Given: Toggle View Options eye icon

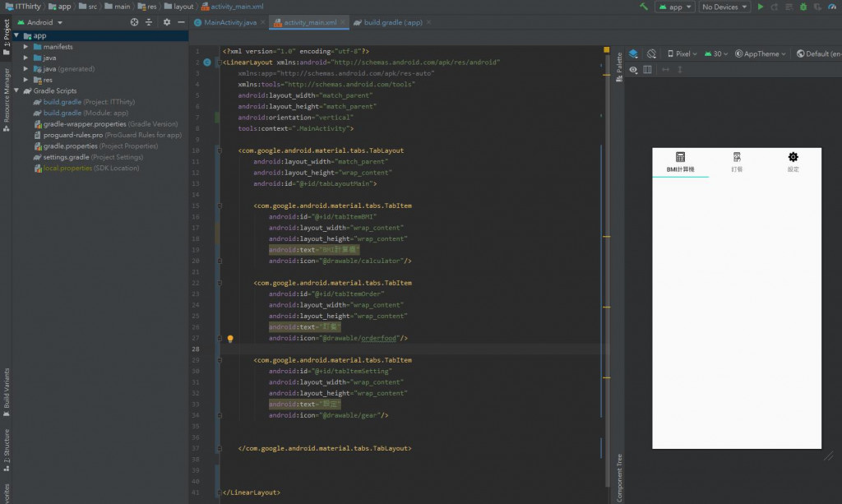Looking at the screenshot, I should (x=634, y=70).
